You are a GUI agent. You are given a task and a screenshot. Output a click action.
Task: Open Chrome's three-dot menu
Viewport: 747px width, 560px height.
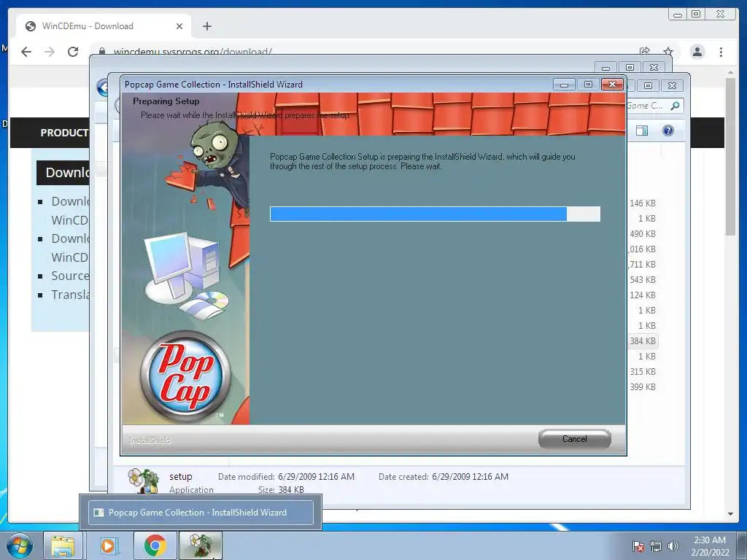click(721, 52)
